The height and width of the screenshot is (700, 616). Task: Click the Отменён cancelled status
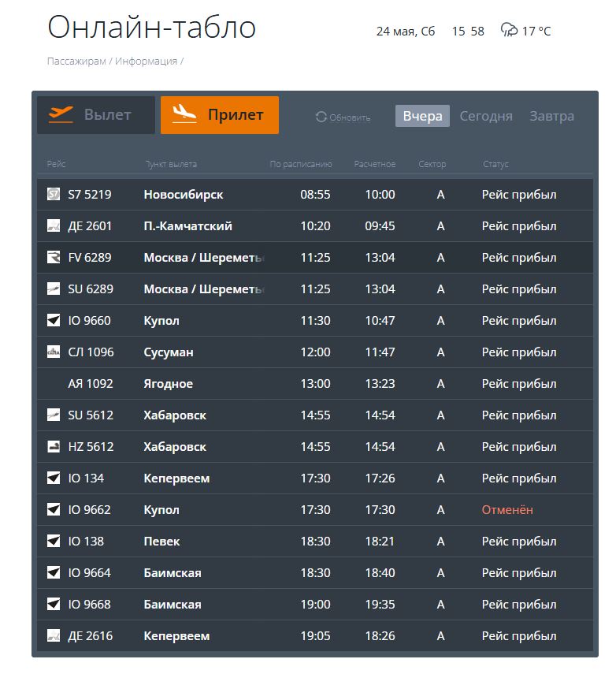tap(507, 509)
